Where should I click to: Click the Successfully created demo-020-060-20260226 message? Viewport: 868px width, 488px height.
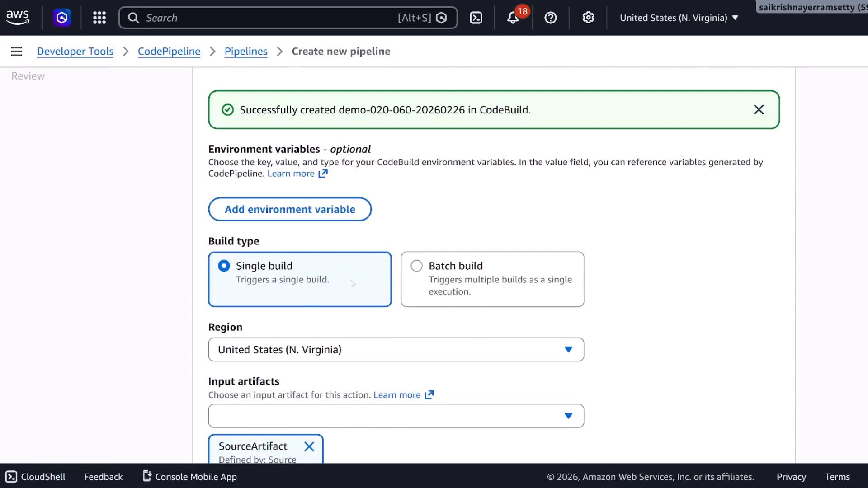(385, 110)
